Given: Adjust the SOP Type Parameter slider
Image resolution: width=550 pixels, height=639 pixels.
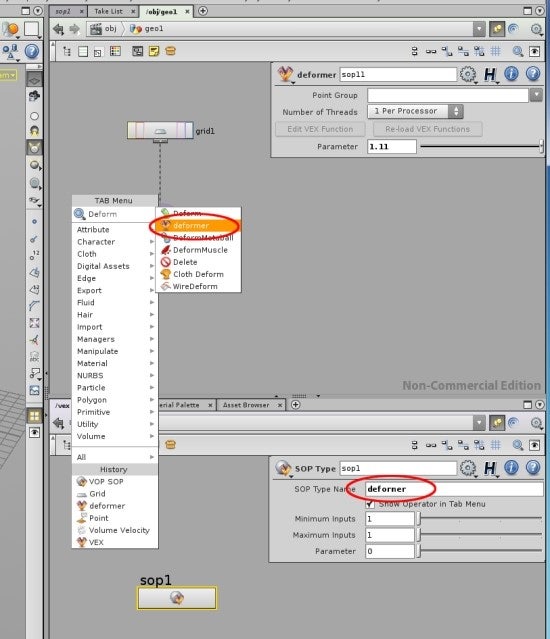Looking at the screenshot, I should point(480,551).
